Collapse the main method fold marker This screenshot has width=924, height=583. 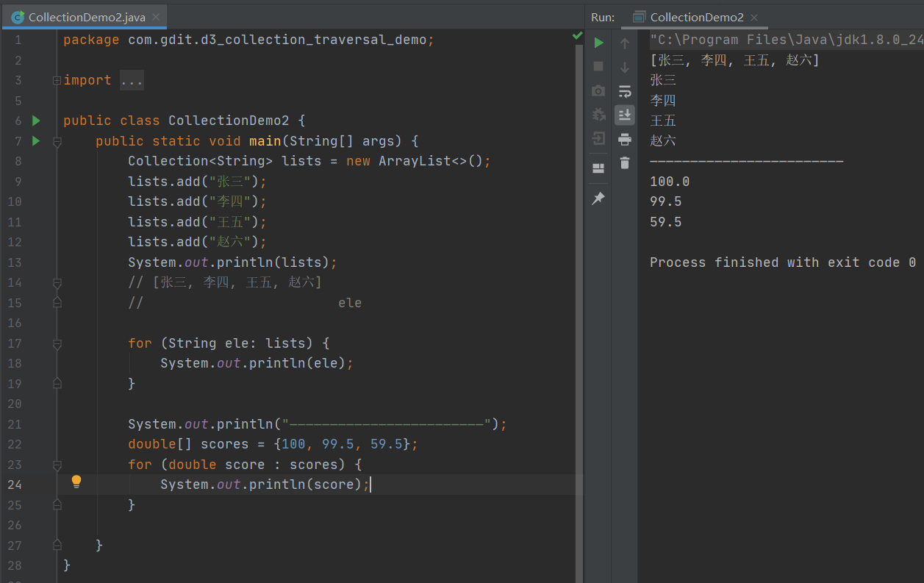tap(57, 141)
